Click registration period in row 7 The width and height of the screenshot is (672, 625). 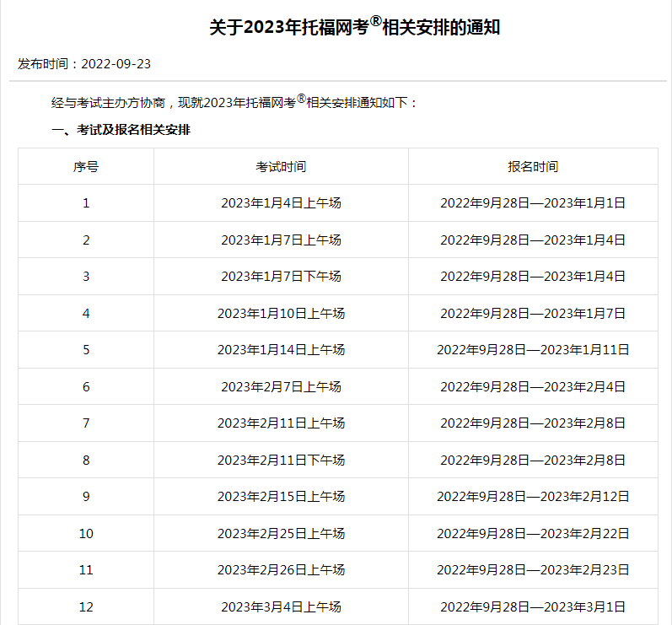pos(533,423)
